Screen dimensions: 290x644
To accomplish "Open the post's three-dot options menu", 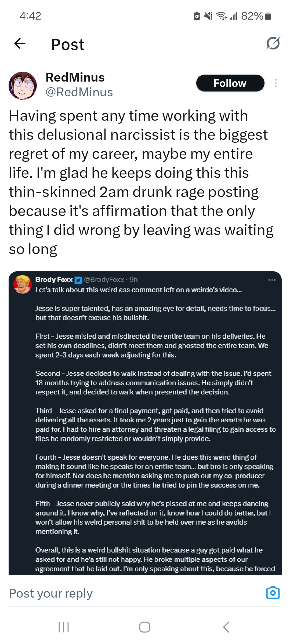I will click(x=275, y=83).
